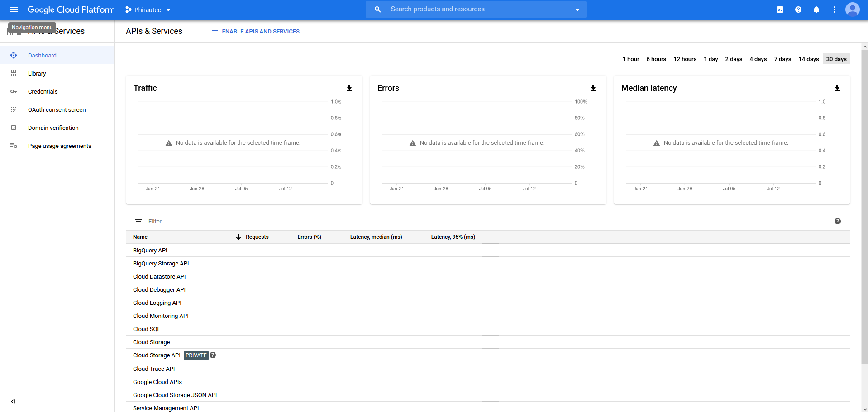Open Cloud Debugger API details
Image resolution: width=868 pixels, height=412 pixels.
(159, 289)
